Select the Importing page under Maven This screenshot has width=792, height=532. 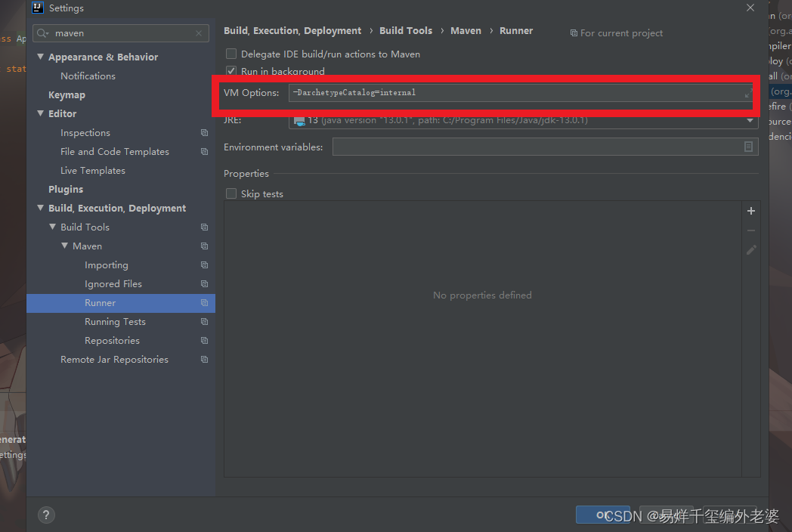(107, 265)
